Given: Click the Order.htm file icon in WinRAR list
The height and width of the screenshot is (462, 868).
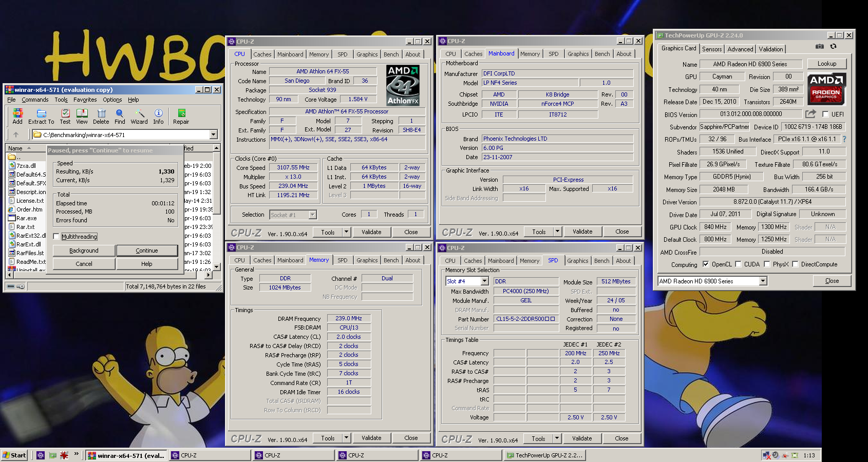Looking at the screenshot, I should click(12, 209).
